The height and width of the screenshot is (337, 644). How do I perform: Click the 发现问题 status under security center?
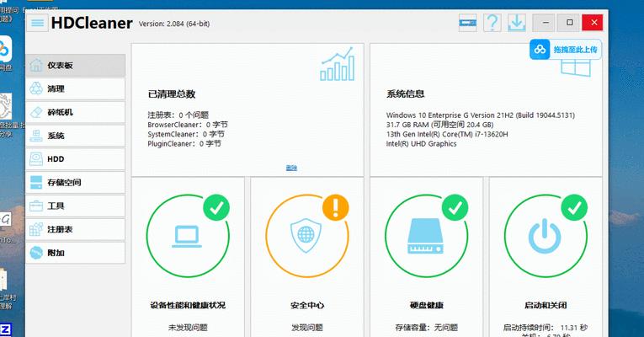coord(307,328)
